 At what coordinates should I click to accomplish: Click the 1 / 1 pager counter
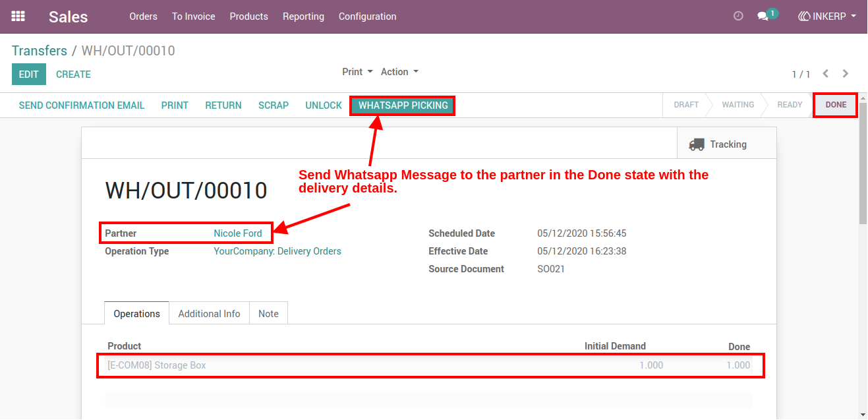pyautogui.click(x=801, y=75)
